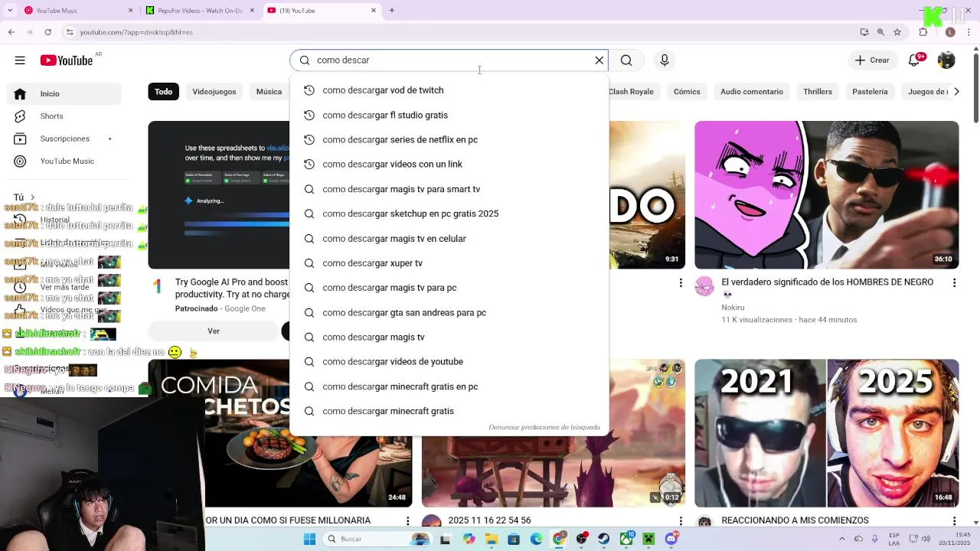
Task: Choose suggestion 'como descargar magis tv para smart tv'
Action: 449,189
